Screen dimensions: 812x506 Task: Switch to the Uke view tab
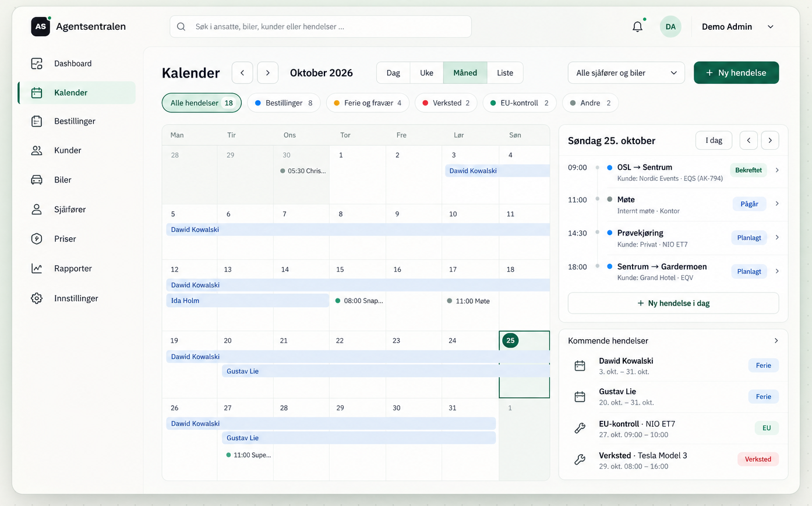click(x=426, y=73)
